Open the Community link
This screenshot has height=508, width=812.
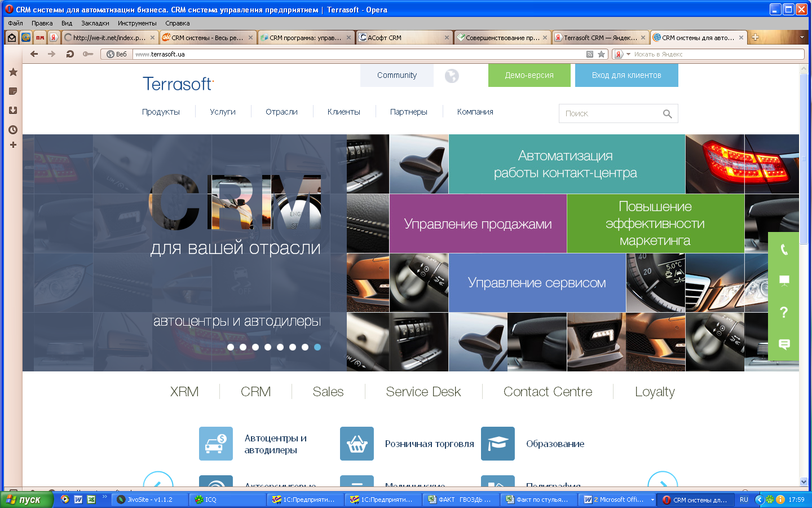pos(397,75)
